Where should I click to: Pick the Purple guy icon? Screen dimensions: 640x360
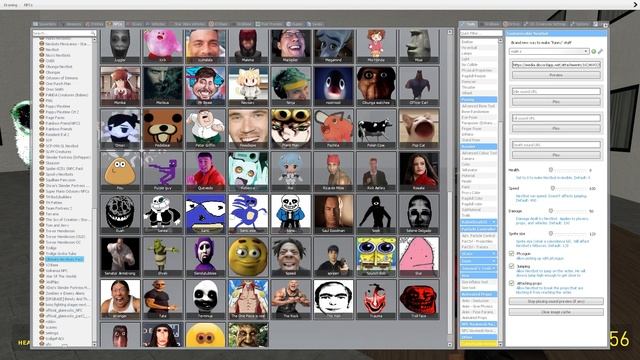(x=162, y=171)
